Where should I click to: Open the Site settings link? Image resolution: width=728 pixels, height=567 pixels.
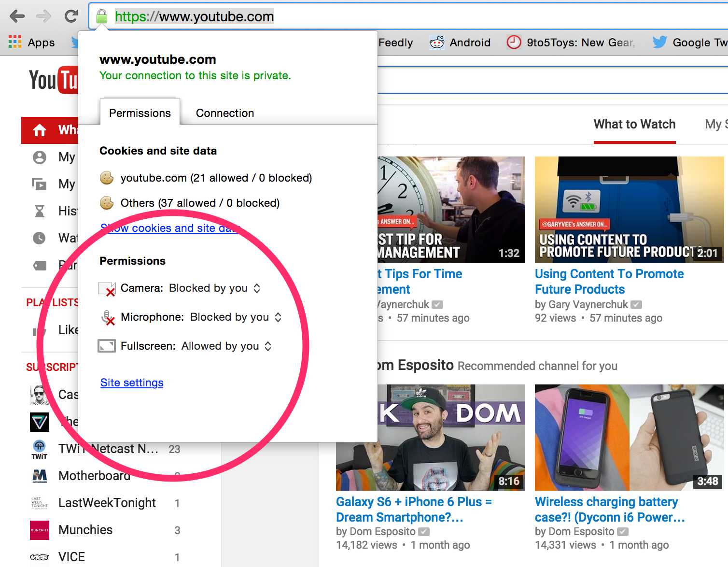[x=132, y=383]
